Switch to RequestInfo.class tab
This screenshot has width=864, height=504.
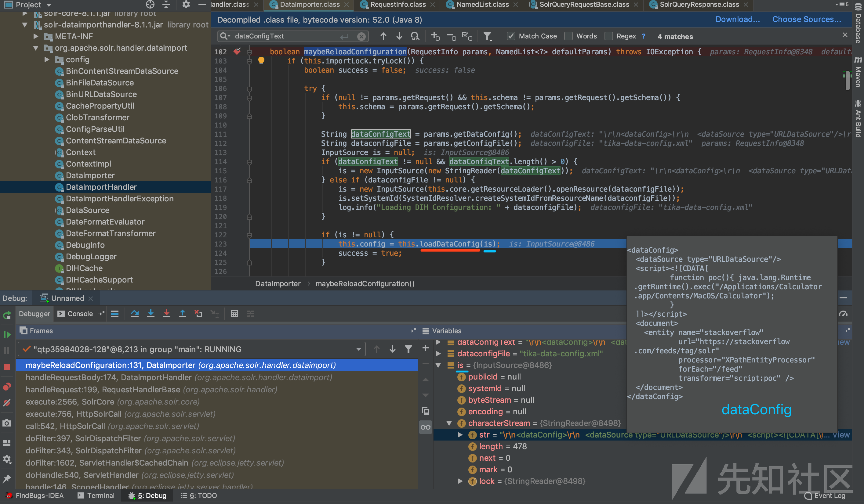(398, 5)
